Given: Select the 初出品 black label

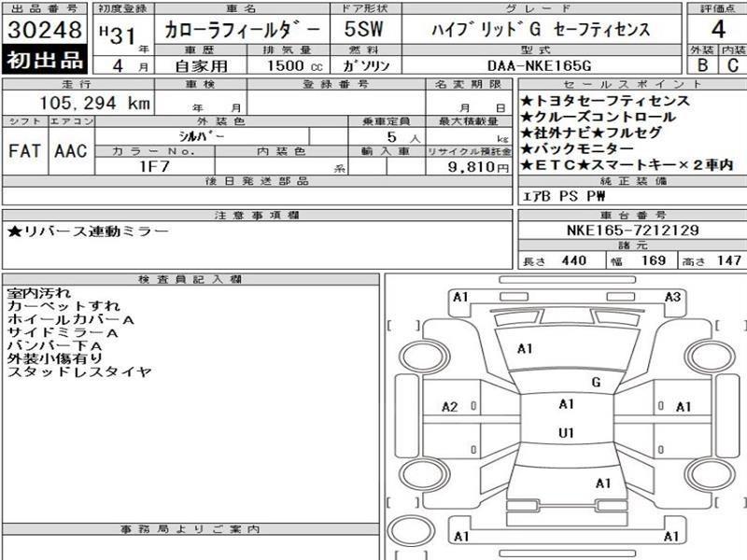Looking at the screenshot, I should tap(45, 60).
